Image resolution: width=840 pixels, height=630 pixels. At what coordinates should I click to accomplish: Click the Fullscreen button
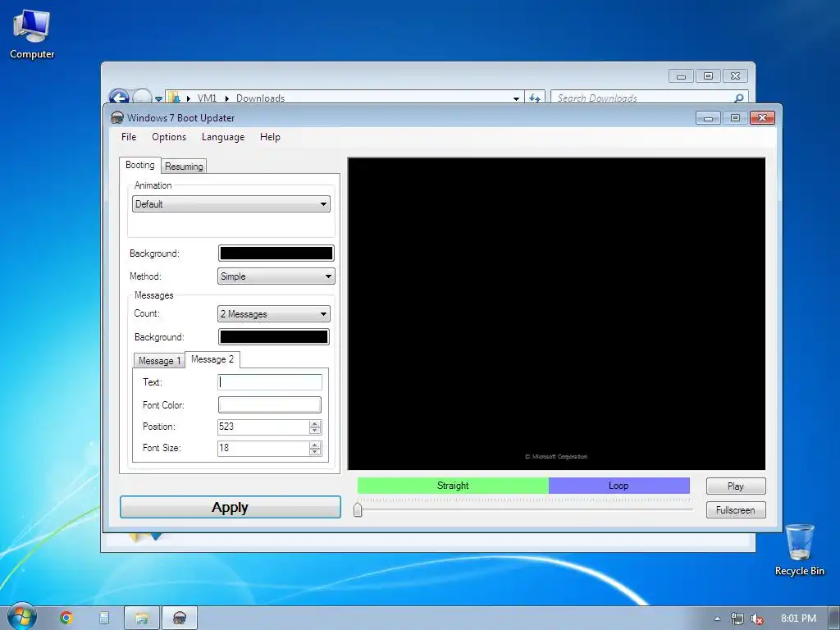736,510
